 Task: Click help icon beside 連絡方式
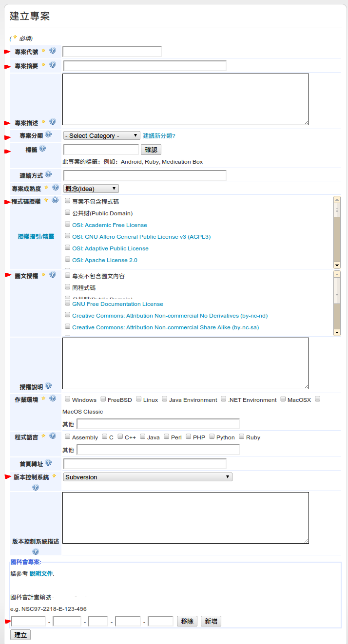coord(48,174)
